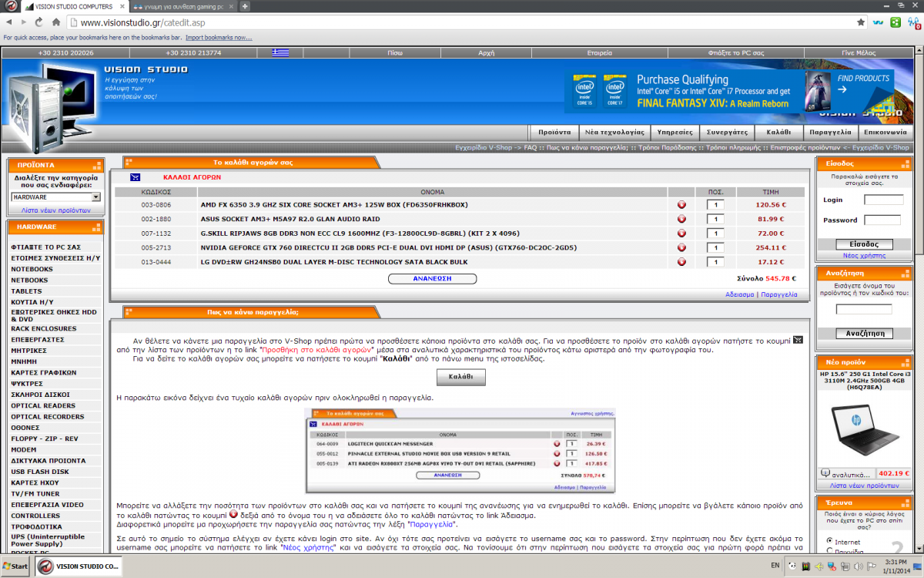Screen dimensions: 924x578
Task: Click the Greek flag language icon
Action: (x=280, y=53)
